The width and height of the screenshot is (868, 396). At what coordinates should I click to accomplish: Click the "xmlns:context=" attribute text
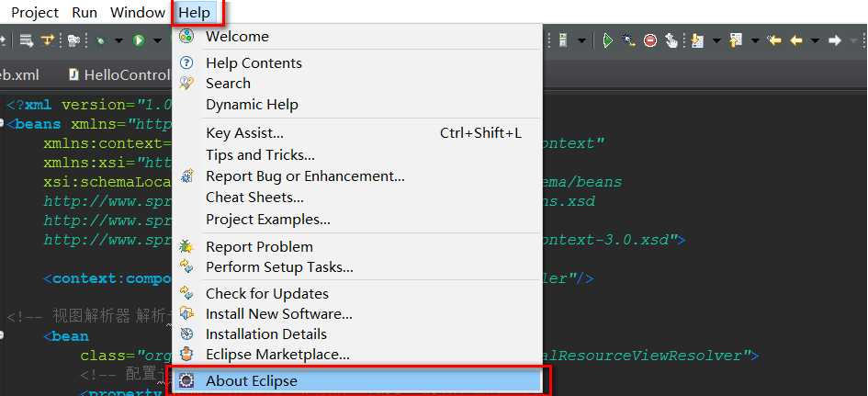[x=108, y=143]
